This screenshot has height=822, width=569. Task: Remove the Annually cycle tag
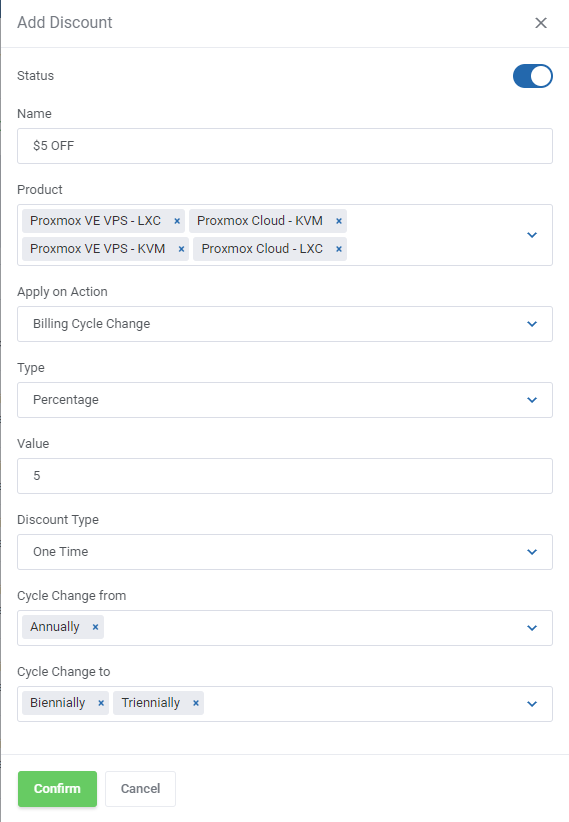pos(95,627)
